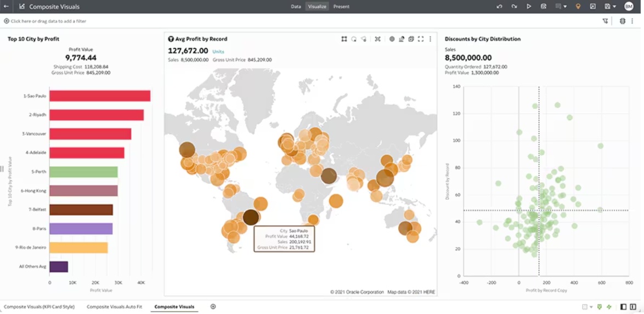Image resolution: width=644 pixels, height=314 pixels.
Task: Open the map visualization kebab menu
Action: click(x=430, y=39)
